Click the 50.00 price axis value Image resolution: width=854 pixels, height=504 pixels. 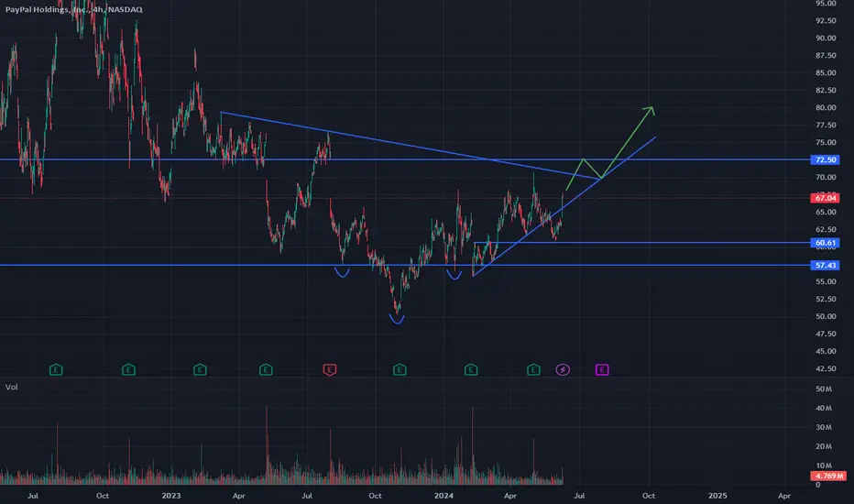tap(825, 316)
